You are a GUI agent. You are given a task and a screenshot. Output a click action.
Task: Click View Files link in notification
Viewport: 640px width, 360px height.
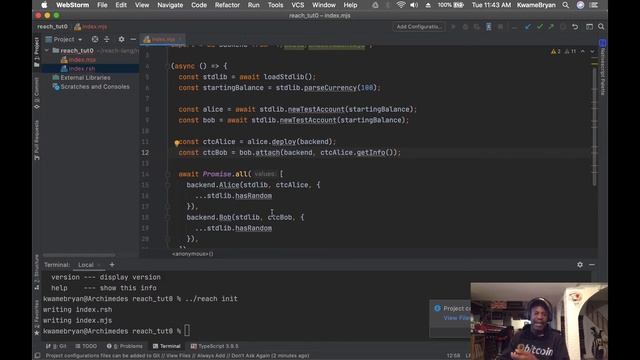[456, 318]
